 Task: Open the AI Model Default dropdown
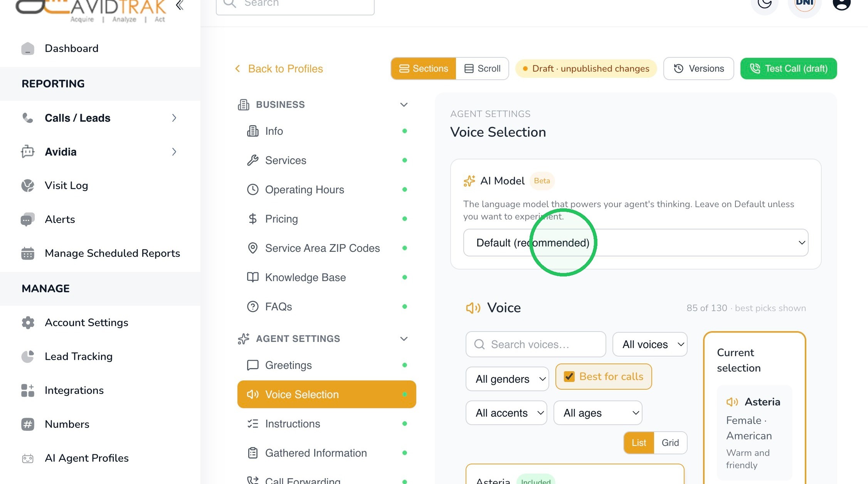coord(636,243)
